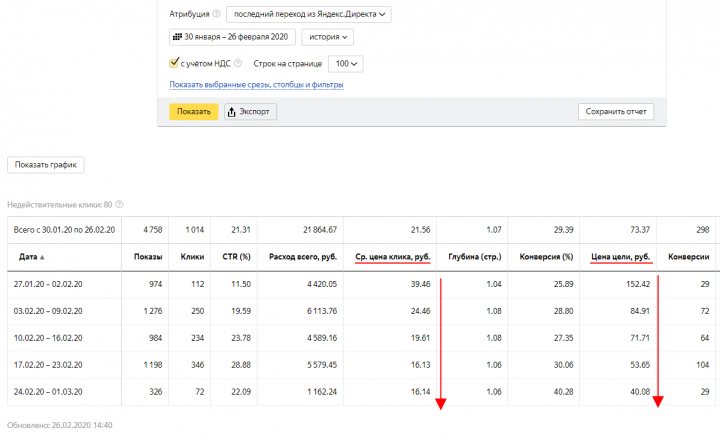Screen dimensions: 720x440
Task: Click the sort arrow on Дата column
Action: coord(47,257)
